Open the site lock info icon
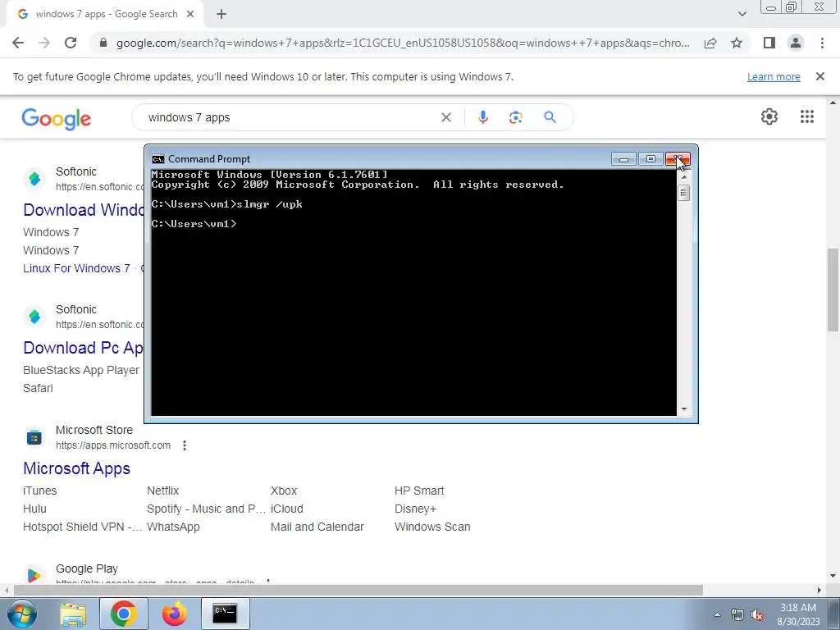840x630 pixels. pyautogui.click(x=104, y=43)
